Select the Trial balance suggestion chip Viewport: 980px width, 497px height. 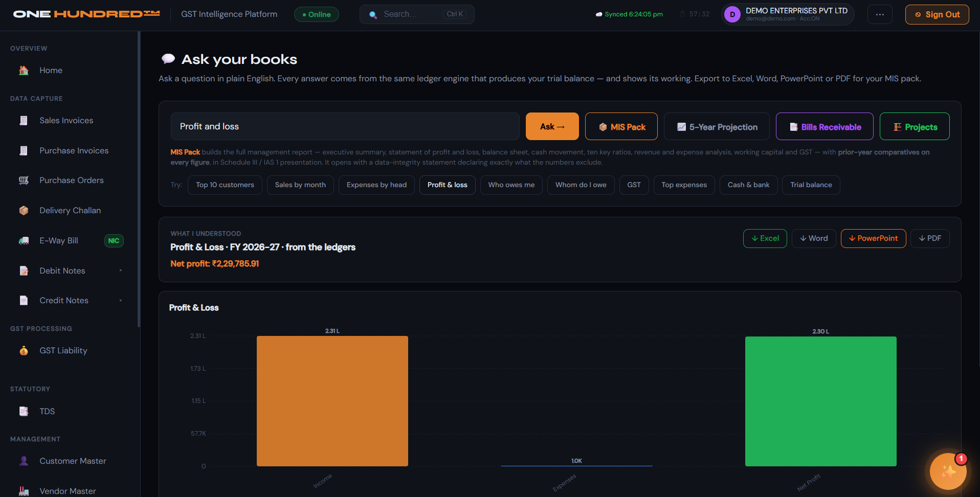pos(811,185)
